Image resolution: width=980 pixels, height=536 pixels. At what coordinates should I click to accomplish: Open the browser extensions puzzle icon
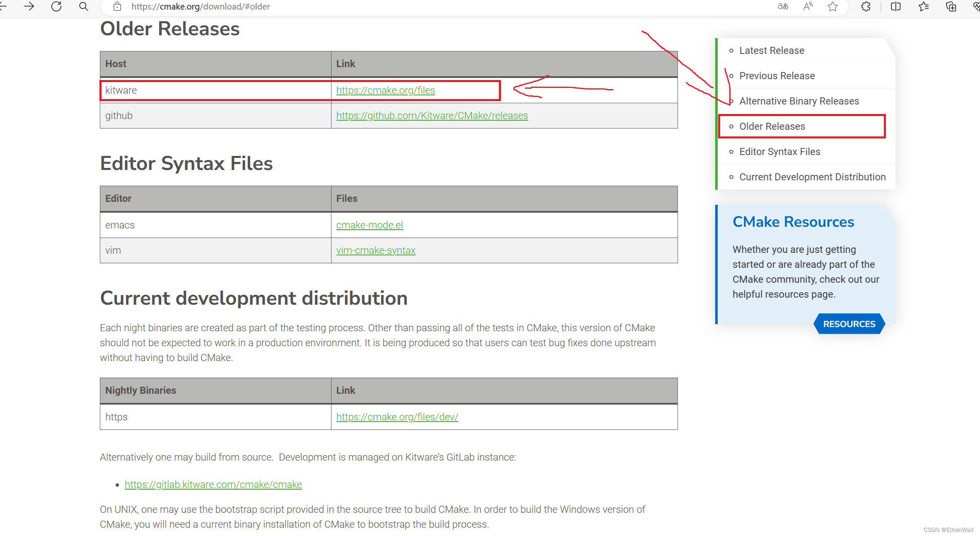tap(866, 6)
